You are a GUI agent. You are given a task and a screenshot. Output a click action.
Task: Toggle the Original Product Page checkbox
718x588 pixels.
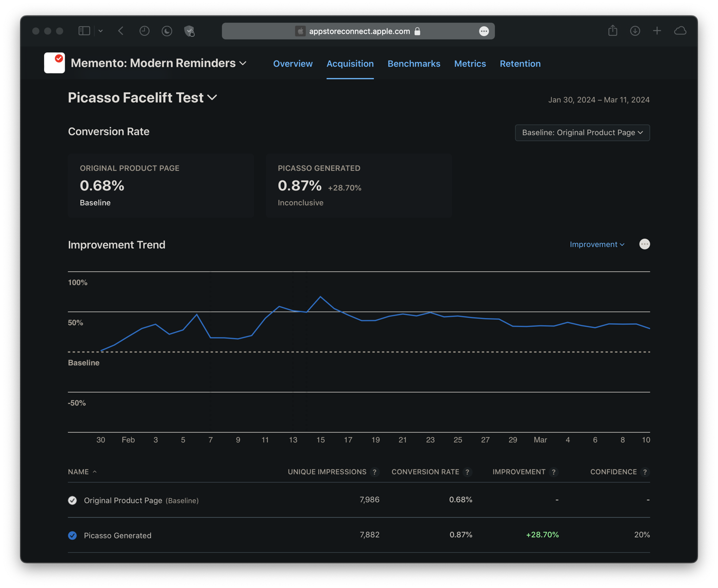[x=72, y=500]
